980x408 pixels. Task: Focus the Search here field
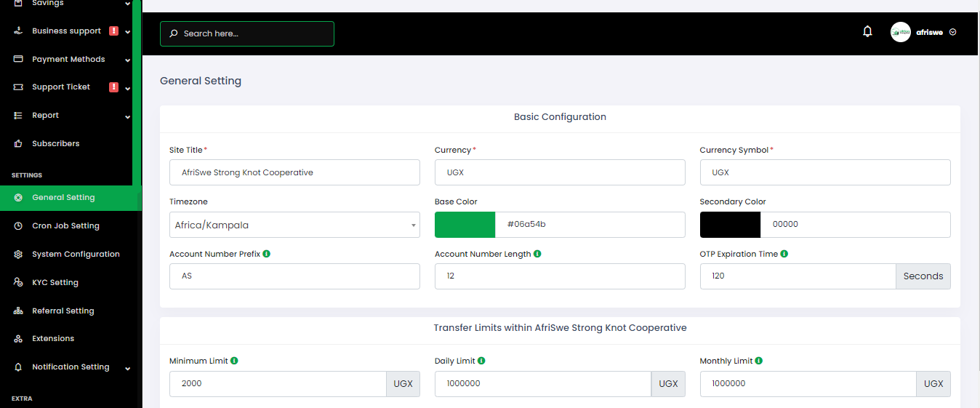click(x=247, y=33)
